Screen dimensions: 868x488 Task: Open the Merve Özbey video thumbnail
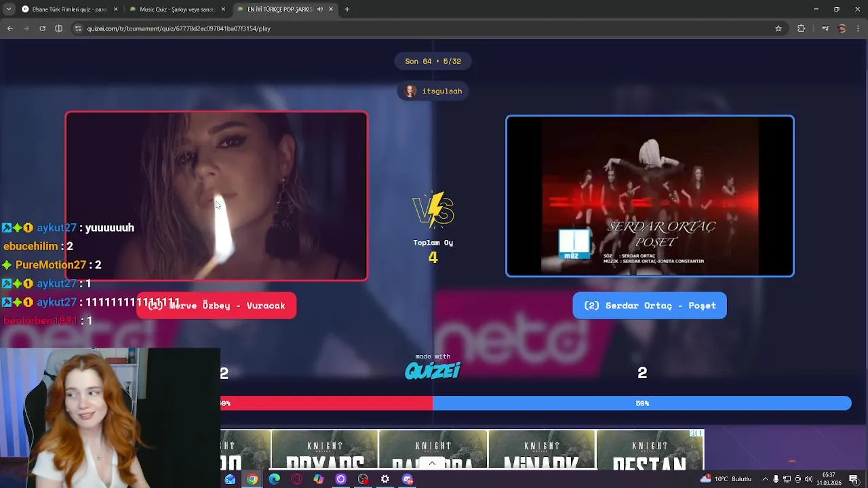point(216,196)
